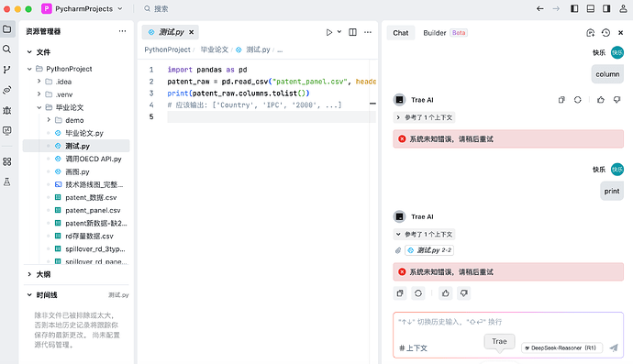The height and width of the screenshot is (364, 633).
Task: Expand the demo folder
Action: point(49,120)
